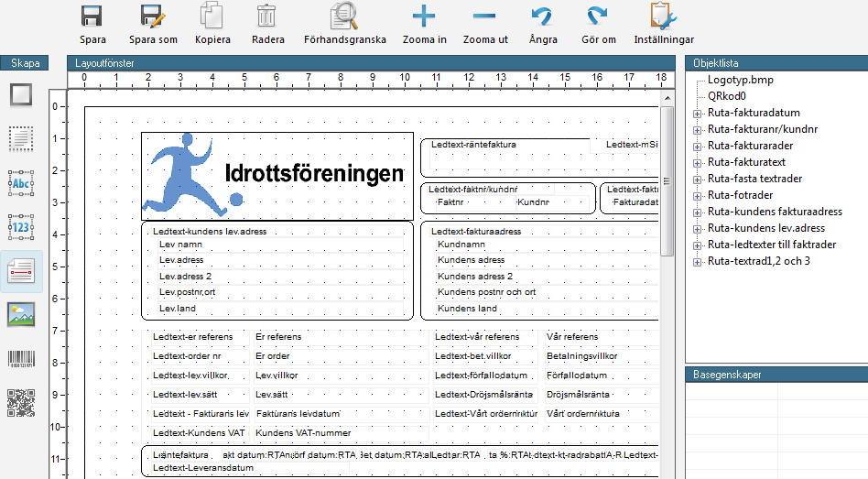This screenshot has height=479, width=868.
Task: Expand the Ruta-fotrader tree node
Action: [697, 195]
